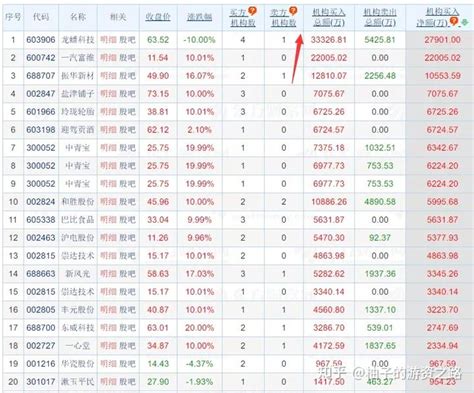The width and height of the screenshot is (474, 393).
Task: Open 股吧 link for 002847 盐津铺子
Action: (x=127, y=94)
